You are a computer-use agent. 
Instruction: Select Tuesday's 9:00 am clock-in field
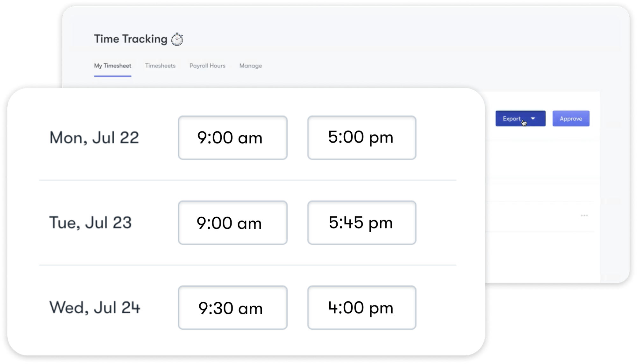point(233,223)
